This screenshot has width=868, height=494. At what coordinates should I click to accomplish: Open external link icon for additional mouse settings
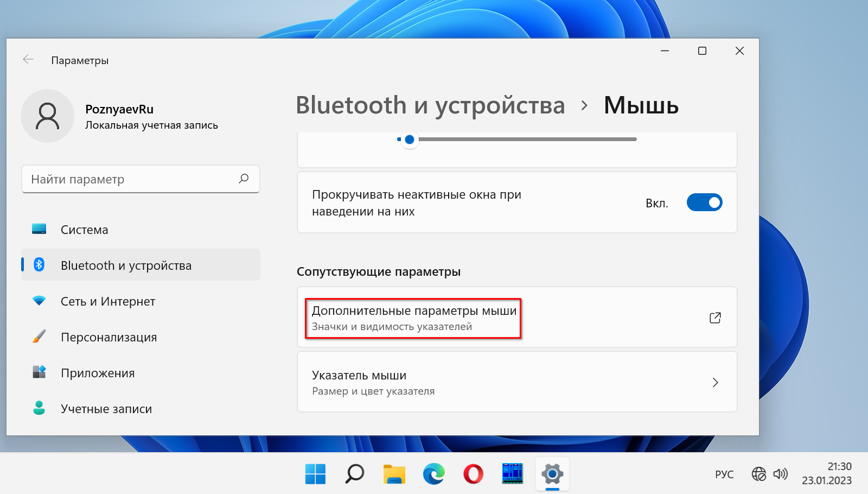click(715, 318)
